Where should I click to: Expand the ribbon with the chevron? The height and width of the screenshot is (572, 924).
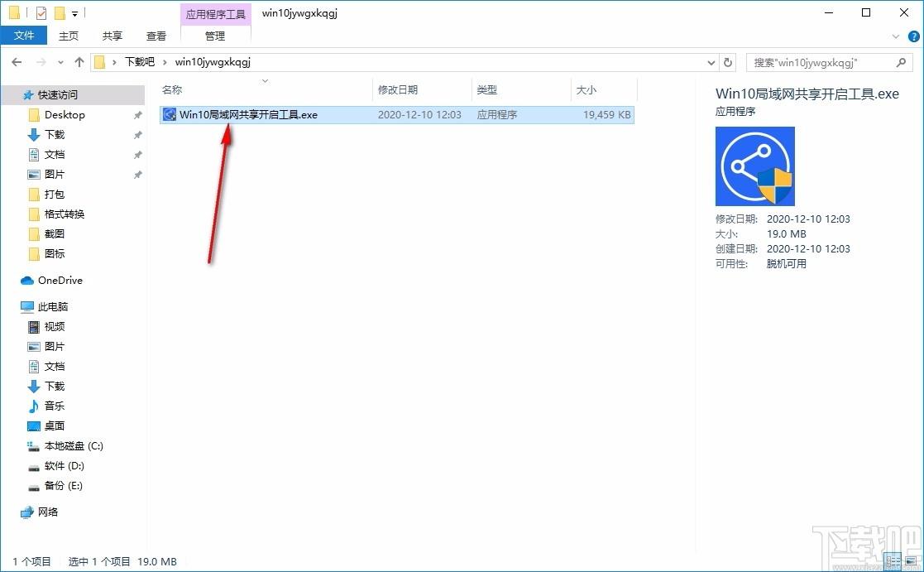click(x=896, y=36)
